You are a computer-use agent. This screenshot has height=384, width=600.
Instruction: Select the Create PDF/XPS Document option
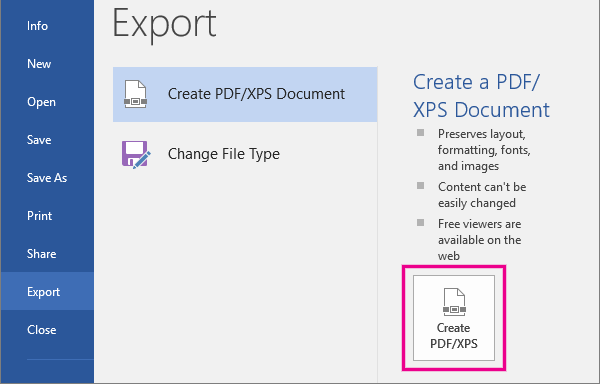[x=245, y=94]
